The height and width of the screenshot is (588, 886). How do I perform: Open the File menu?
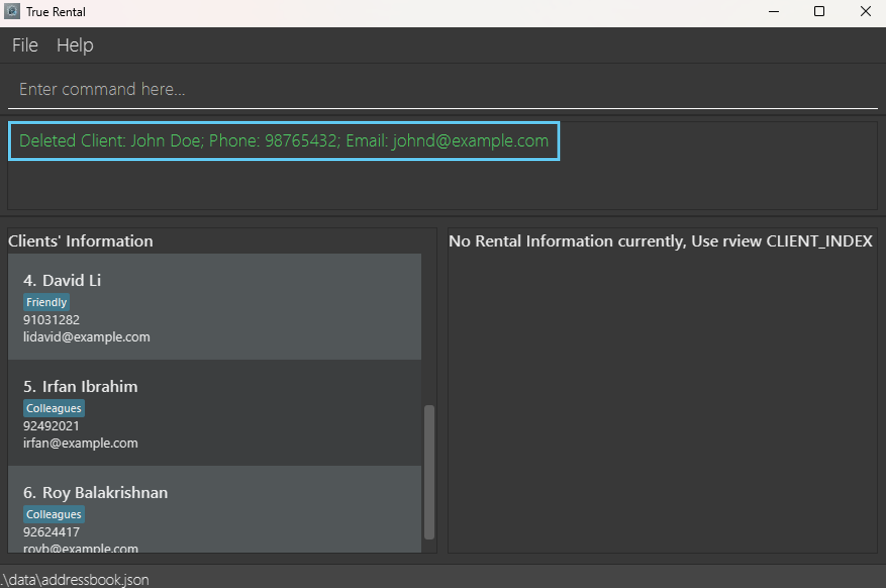point(25,45)
